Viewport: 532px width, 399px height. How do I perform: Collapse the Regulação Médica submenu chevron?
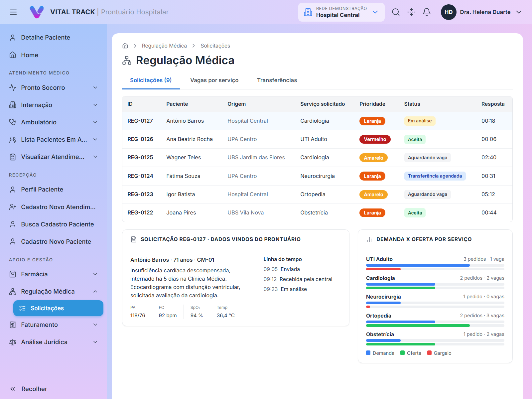(95, 291)
